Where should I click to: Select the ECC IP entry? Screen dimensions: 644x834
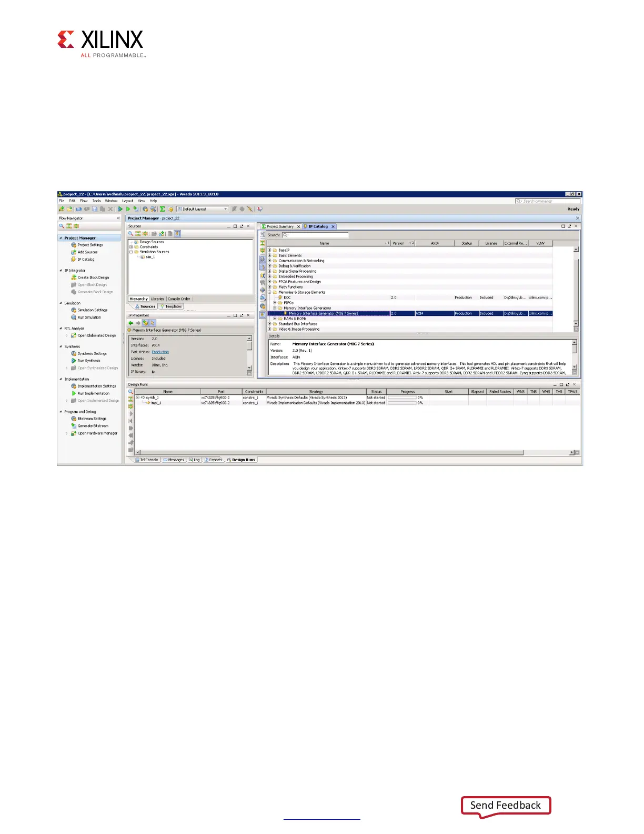click(287, 297)
